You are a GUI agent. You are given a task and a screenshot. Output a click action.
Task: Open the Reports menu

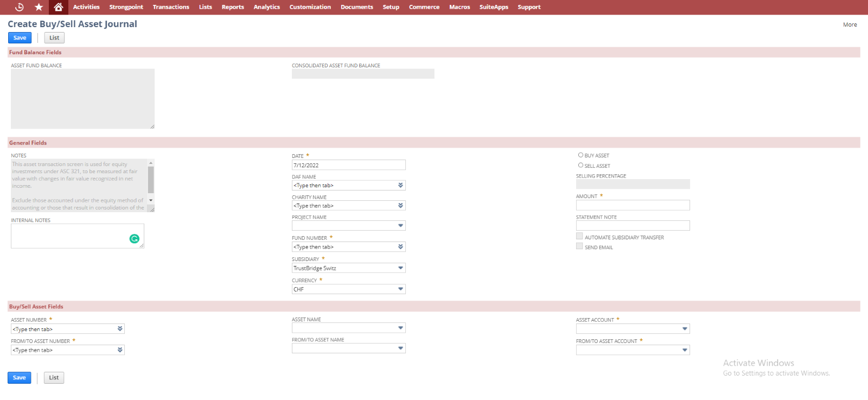point(233,7)
